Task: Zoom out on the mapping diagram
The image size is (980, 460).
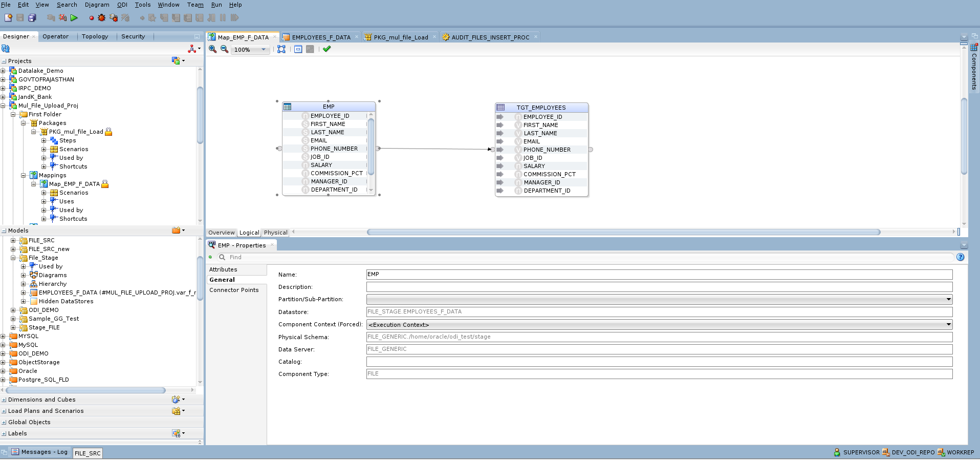Action: pos(224,49)
